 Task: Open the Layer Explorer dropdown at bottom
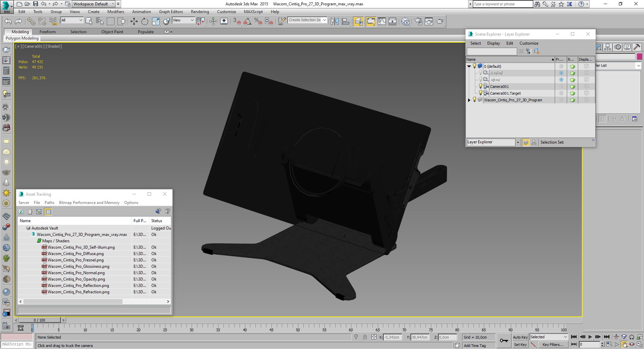tap(518, 142)
